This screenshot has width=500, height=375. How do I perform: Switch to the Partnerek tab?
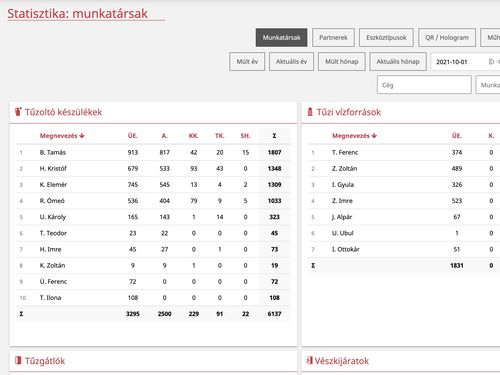point(333,37)
